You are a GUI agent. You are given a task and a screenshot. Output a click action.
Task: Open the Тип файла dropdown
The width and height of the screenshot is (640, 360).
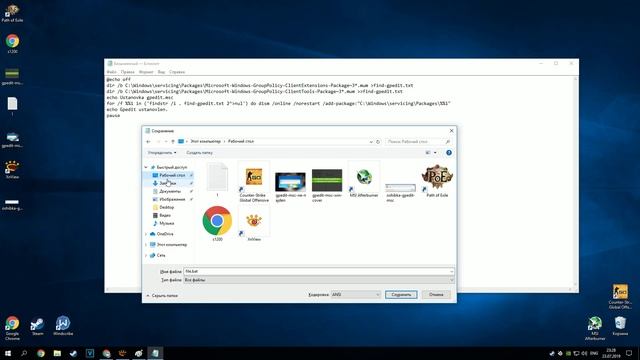click(x=319, y=280)
